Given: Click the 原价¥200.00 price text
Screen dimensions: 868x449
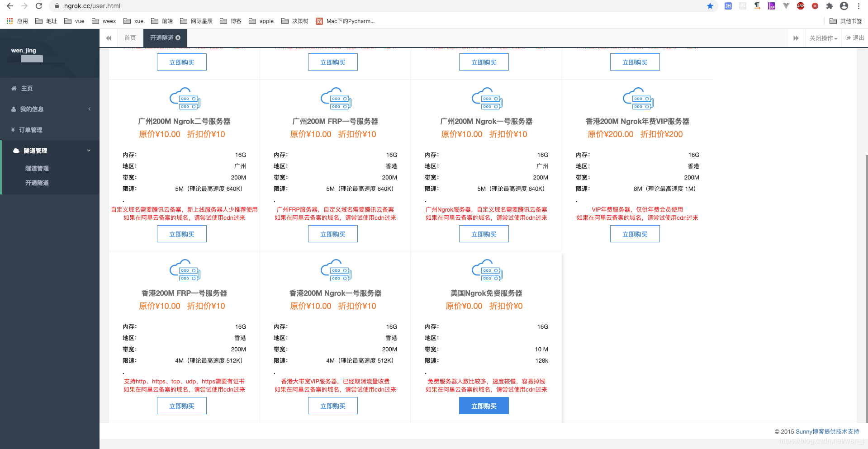Looking at the screenshot, I should (x=610, y=134).
